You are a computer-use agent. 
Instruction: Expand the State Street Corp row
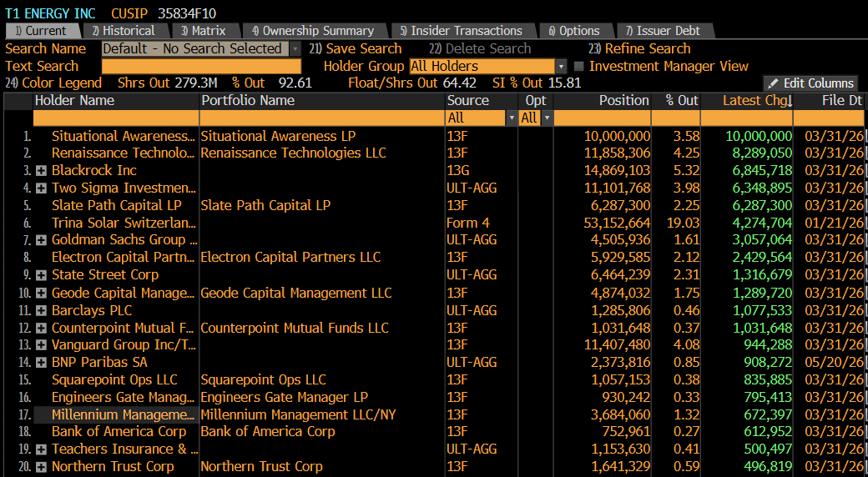tap(41, 275)
